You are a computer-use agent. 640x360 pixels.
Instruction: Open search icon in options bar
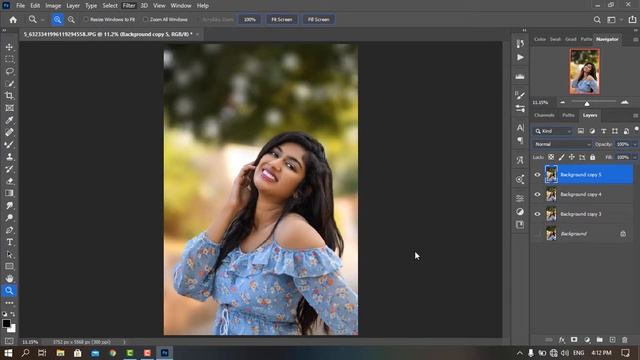[x=597, y=20]
